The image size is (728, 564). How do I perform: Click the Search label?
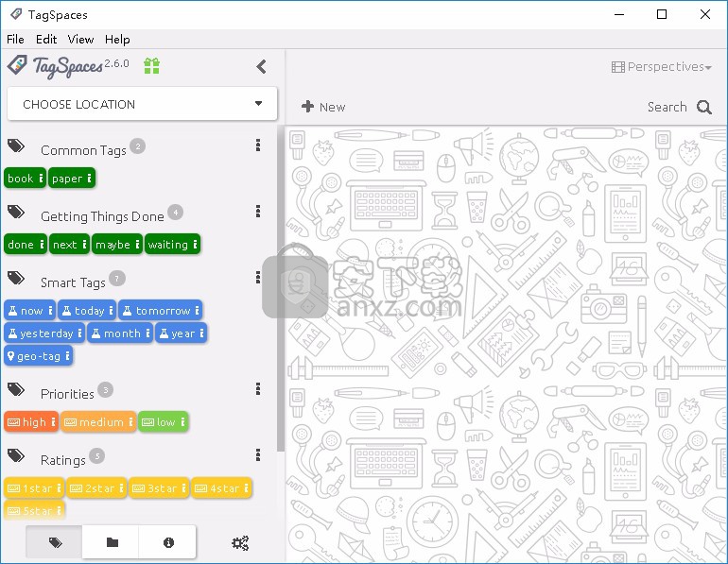point(667,107)
